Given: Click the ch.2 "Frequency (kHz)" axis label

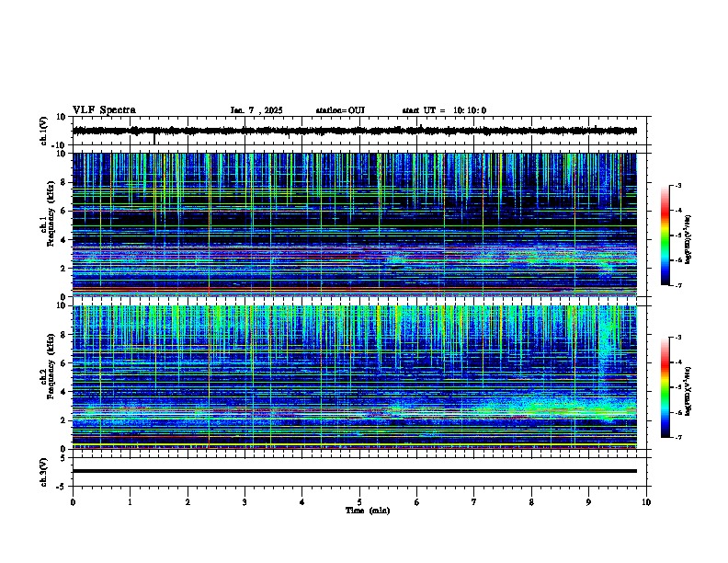Looking at the screenshot, I should pyautogui.click(x=51, y=366).
